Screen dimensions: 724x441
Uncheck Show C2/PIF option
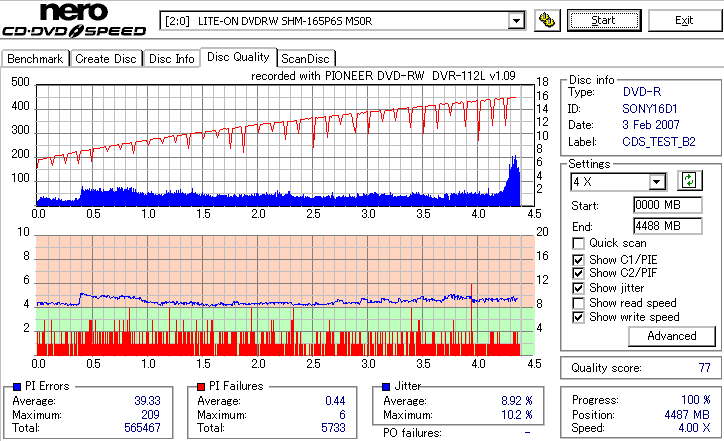(x=578, y=273)
